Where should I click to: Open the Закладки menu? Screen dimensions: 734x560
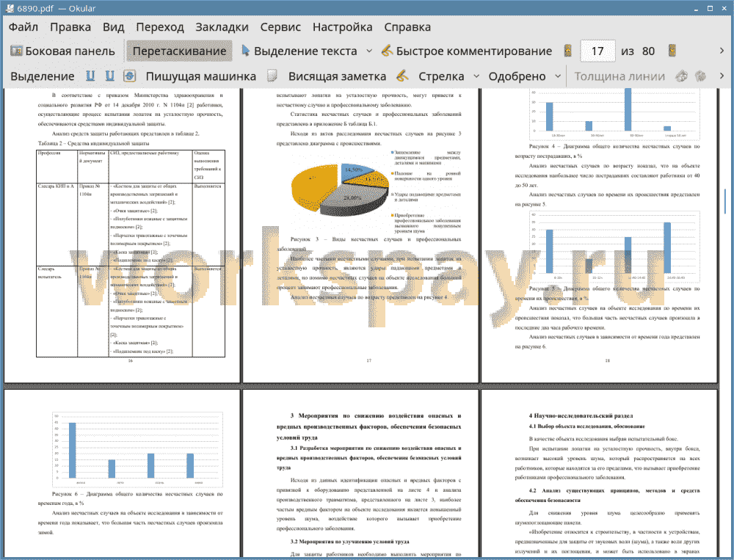point(222,27)
